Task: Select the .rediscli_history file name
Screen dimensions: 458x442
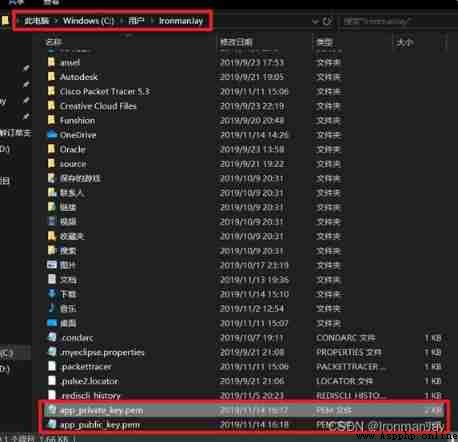Action: 91,396
